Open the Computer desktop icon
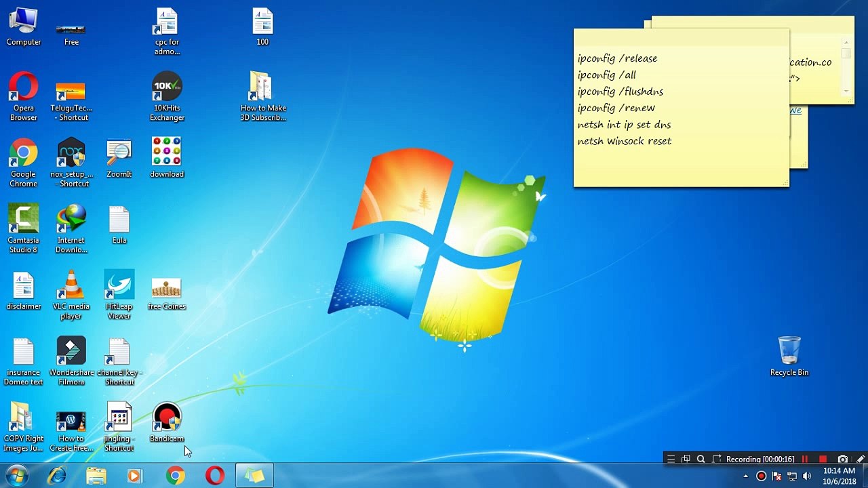Image resolution: width=868 pixels, height=488 pixels. click(24, 27)
